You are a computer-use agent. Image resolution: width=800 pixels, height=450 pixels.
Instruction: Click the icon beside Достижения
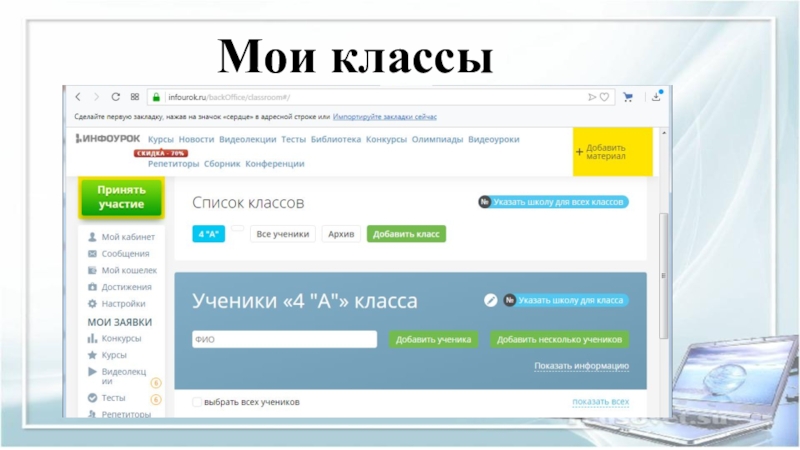(92, 287)
